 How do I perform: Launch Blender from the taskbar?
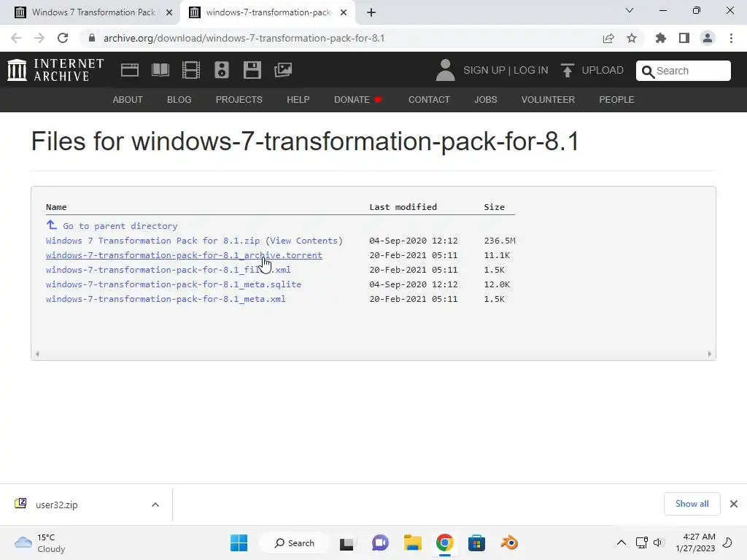pyautogui.click(x=508, y=542)
